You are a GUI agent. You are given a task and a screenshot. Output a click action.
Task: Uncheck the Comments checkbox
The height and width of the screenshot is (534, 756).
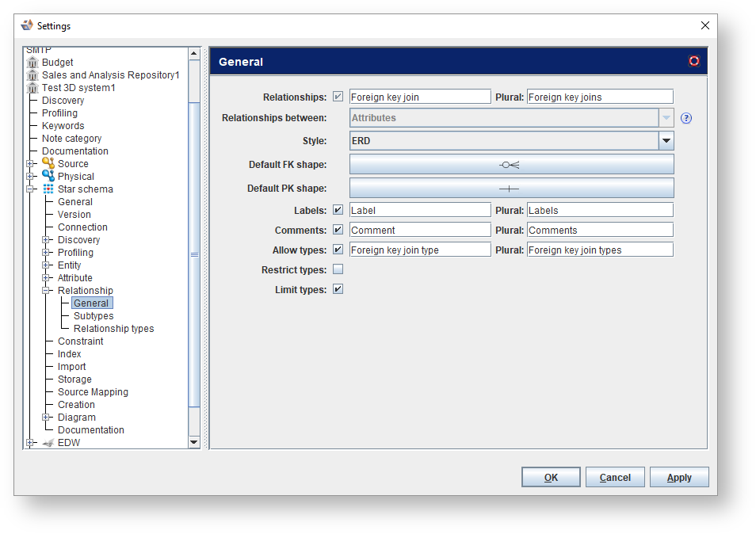(x=338, y=230)
